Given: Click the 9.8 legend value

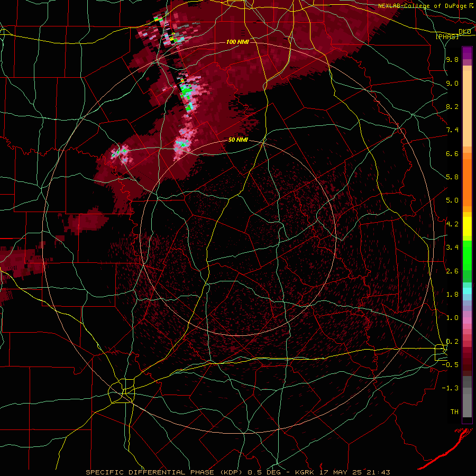Looking at the screenshot, I should tap(452, 59).
